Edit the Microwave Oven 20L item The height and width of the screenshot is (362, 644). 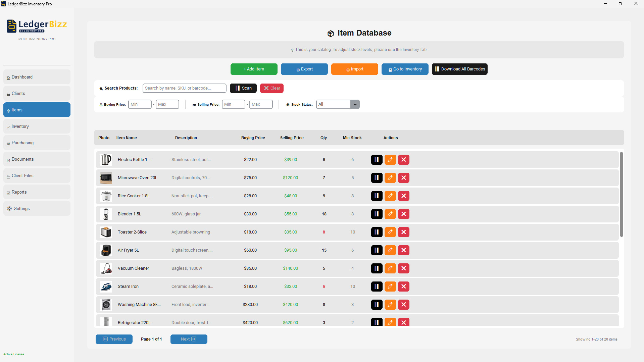pyautogui.click(x=390, y=178)
